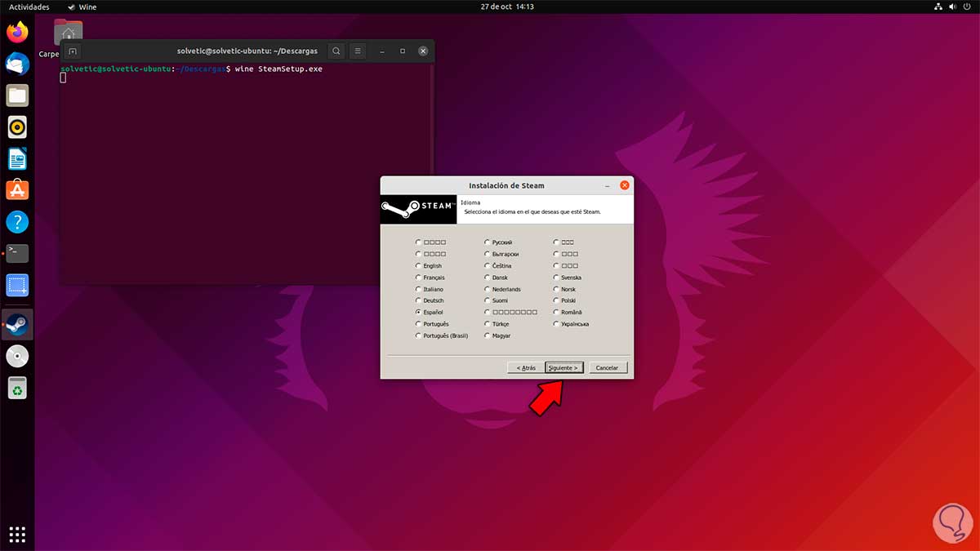Select the Deutsch language option
The height and width of the screenshot is (551, 980).
[418, 300]
